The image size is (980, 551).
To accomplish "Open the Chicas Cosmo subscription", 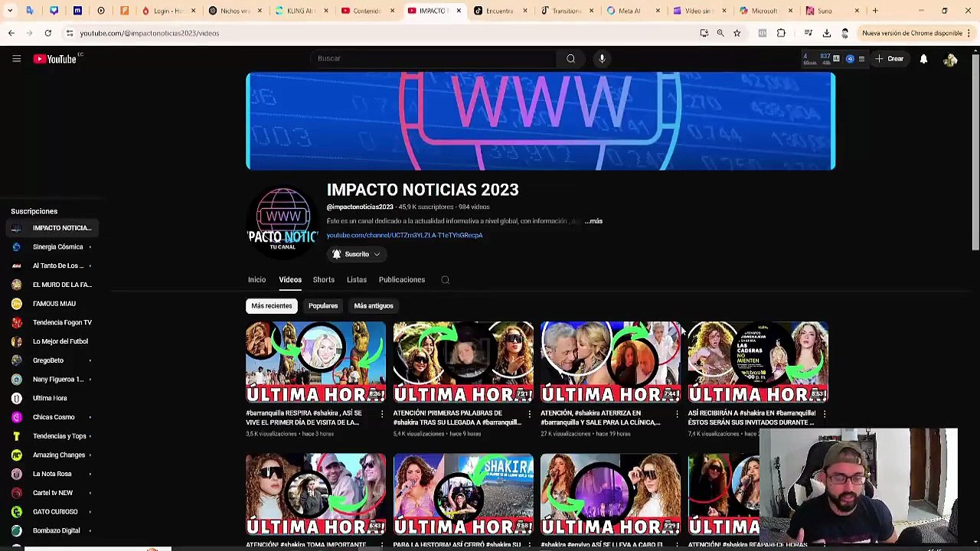I will tap(52, 417).
